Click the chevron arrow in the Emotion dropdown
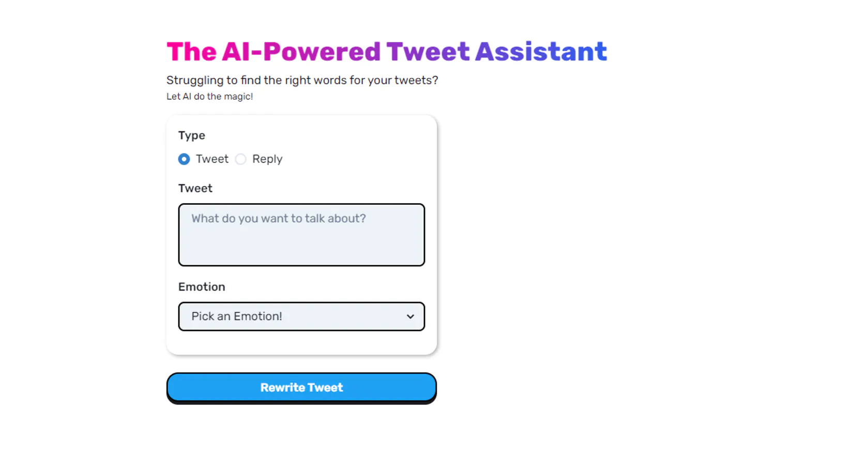Screen dimensions: 868x453 [410, 316]
